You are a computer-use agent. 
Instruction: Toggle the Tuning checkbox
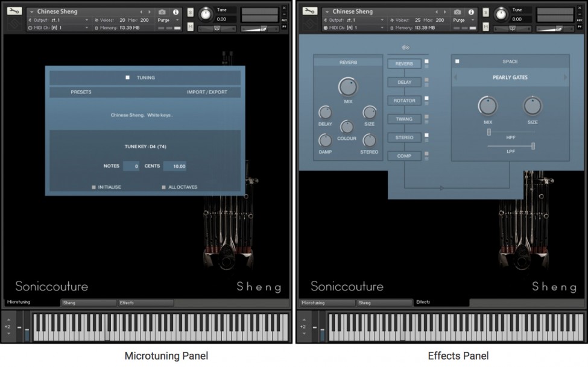pos(127,77)
